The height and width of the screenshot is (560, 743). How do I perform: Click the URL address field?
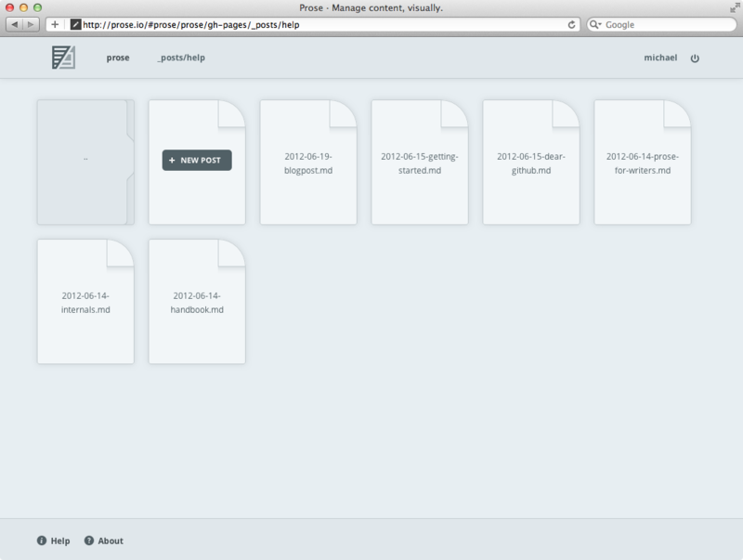[x=313, y=25]
